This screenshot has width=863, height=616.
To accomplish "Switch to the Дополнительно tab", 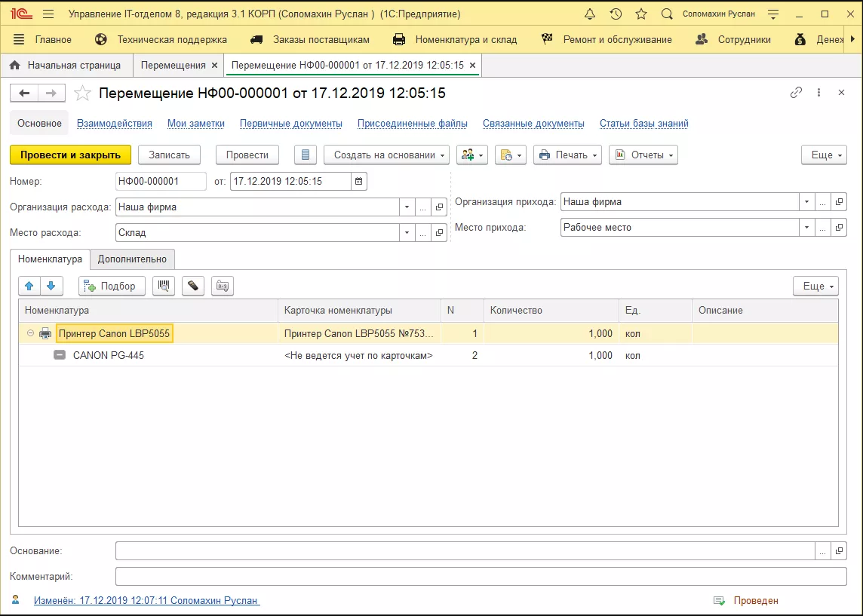I will click(132, 259).
